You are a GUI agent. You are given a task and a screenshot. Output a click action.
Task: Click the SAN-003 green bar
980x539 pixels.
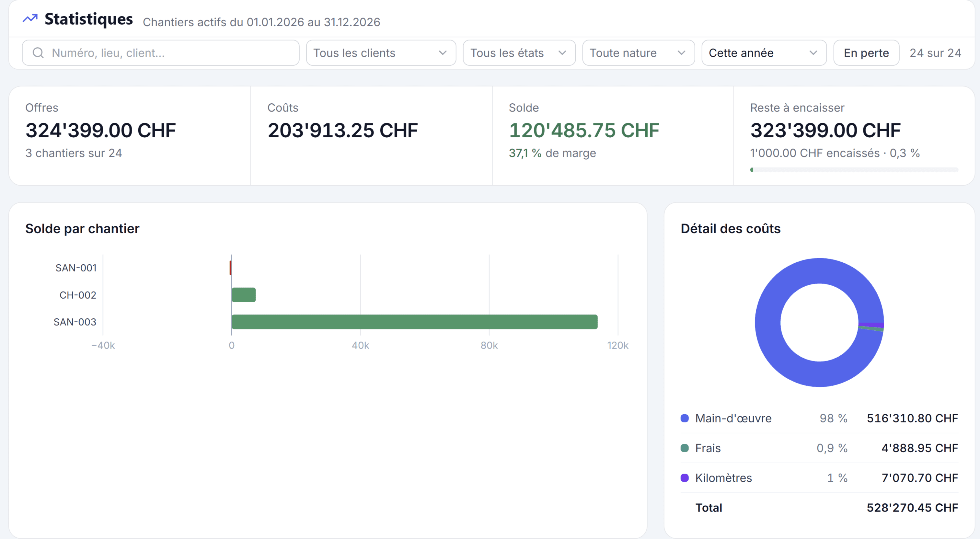414,322
